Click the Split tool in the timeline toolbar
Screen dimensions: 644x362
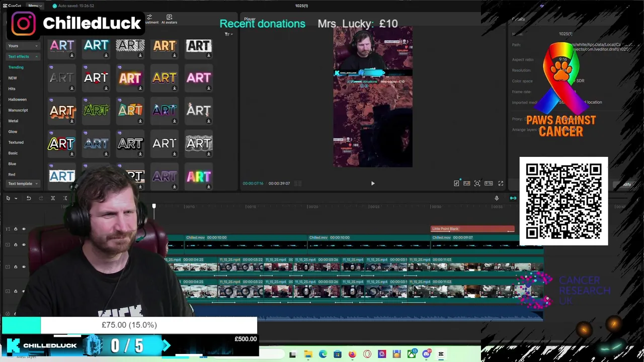53,198
